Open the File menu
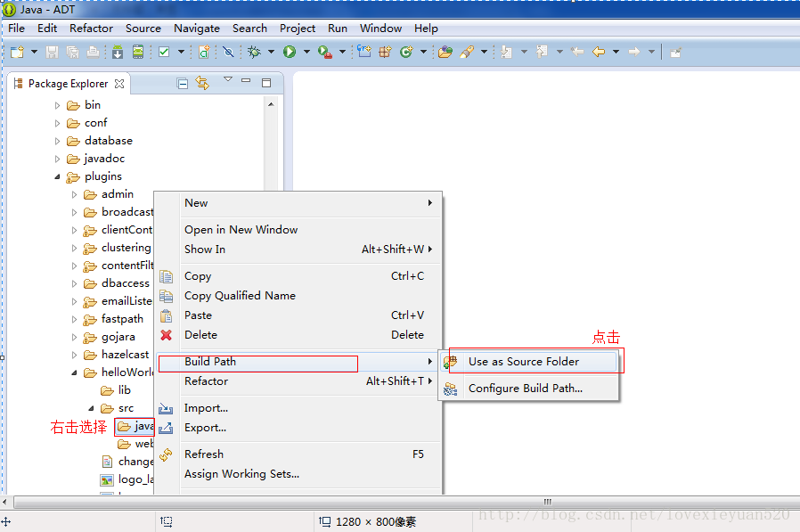800x532 pixels. click(16, 29)
